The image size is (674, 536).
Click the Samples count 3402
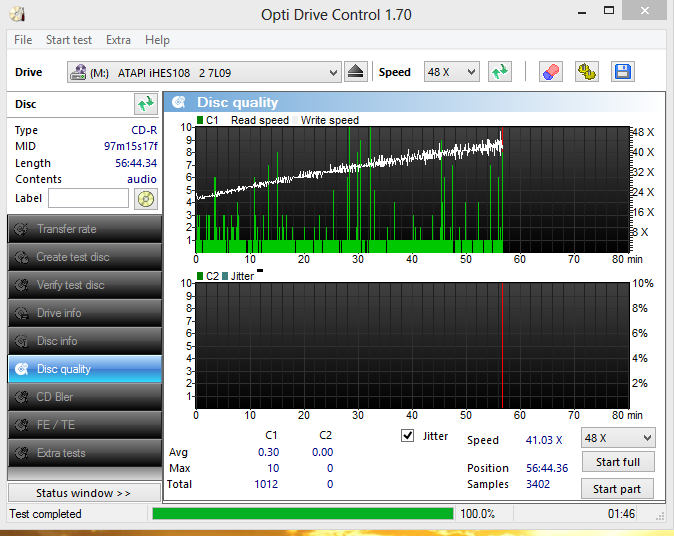[538, 484]
